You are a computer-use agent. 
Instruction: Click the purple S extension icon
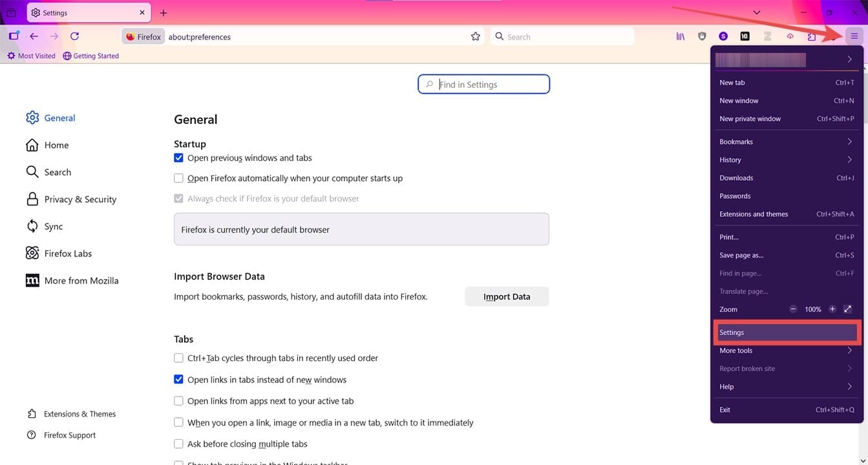(x=723, y=37)
